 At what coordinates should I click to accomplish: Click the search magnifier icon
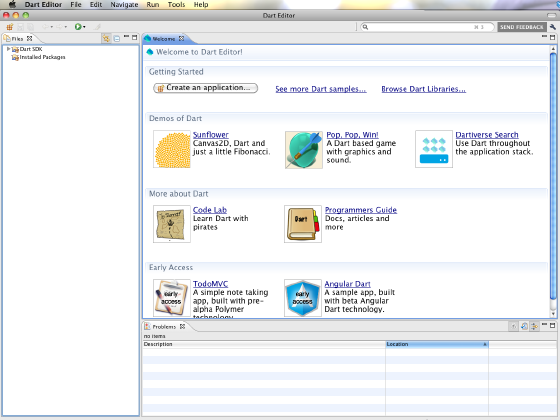[x=365, y=27]
